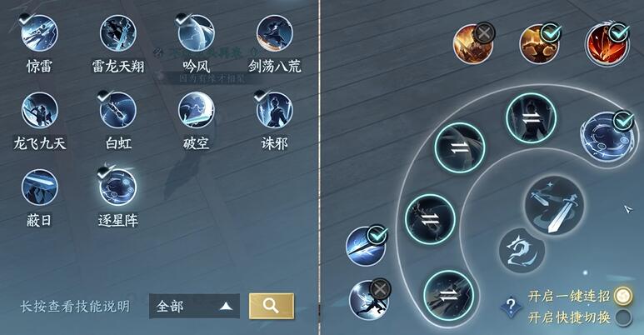Select the 破空 skill icon

pos(197,110)
